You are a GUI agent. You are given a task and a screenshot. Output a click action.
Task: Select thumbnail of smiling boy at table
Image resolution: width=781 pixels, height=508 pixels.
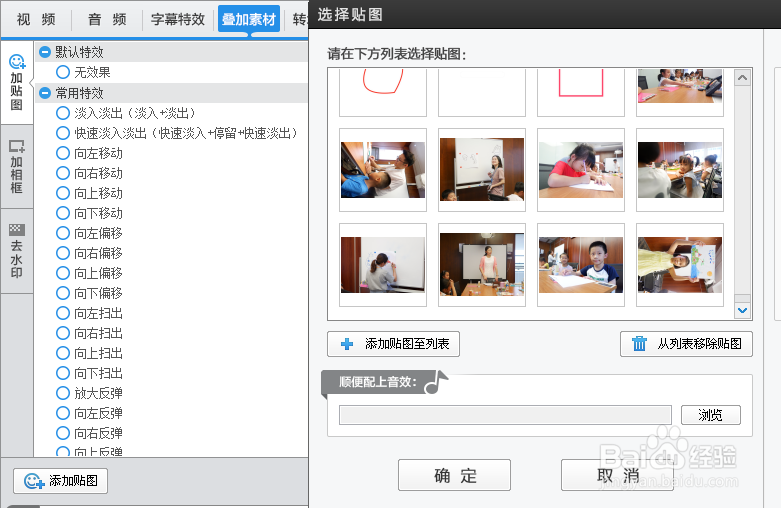(x=581, y=265)
